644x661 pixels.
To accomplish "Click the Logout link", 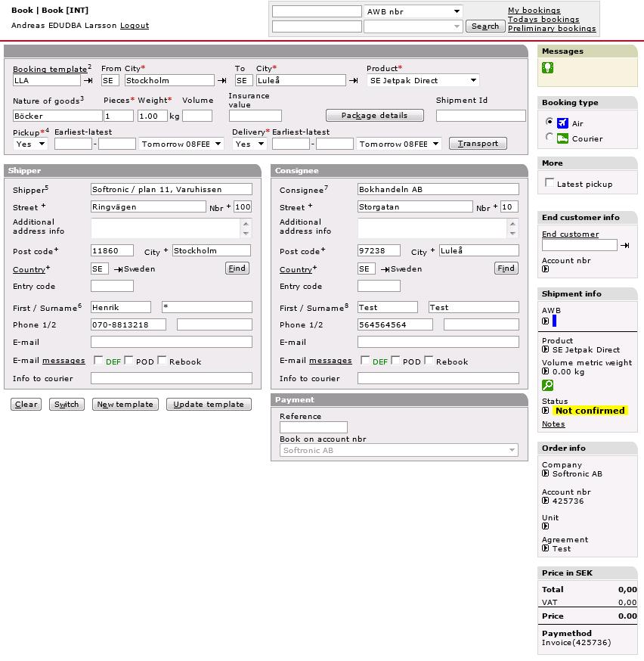I will [x=135, y=25].
